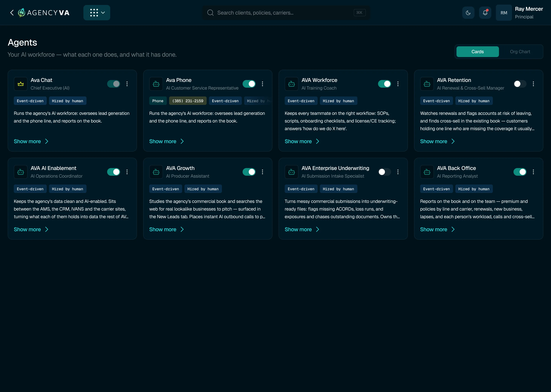Focus the Search clients, policies, carriers field
The image size is (551, 392).
[x=286, y=13]
